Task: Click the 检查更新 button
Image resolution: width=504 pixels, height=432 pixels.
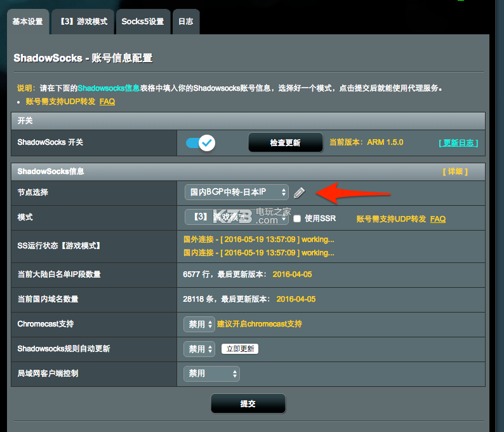Action: [x=286, y=142]
